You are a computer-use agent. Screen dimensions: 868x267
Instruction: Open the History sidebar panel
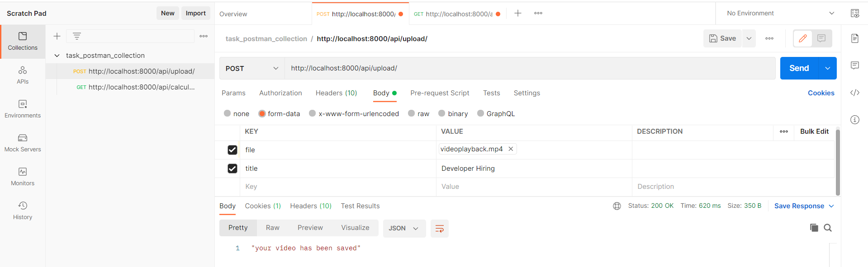(x=23, y=211)
